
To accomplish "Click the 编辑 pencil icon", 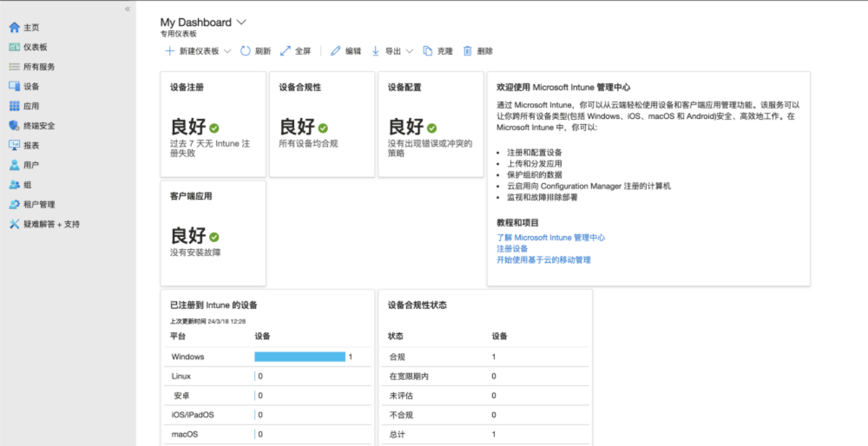I will (x=335, y=51).
